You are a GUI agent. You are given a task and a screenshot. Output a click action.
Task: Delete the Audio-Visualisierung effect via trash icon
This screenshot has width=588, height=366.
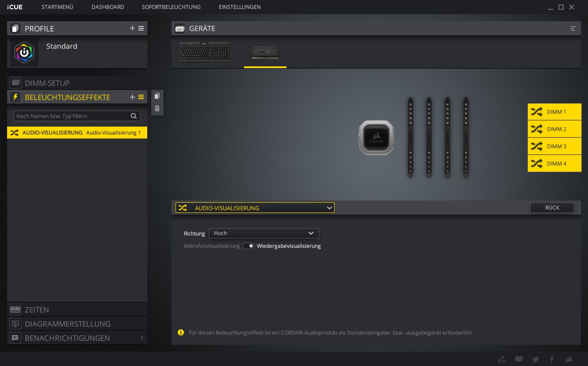(x=157, y=108)
